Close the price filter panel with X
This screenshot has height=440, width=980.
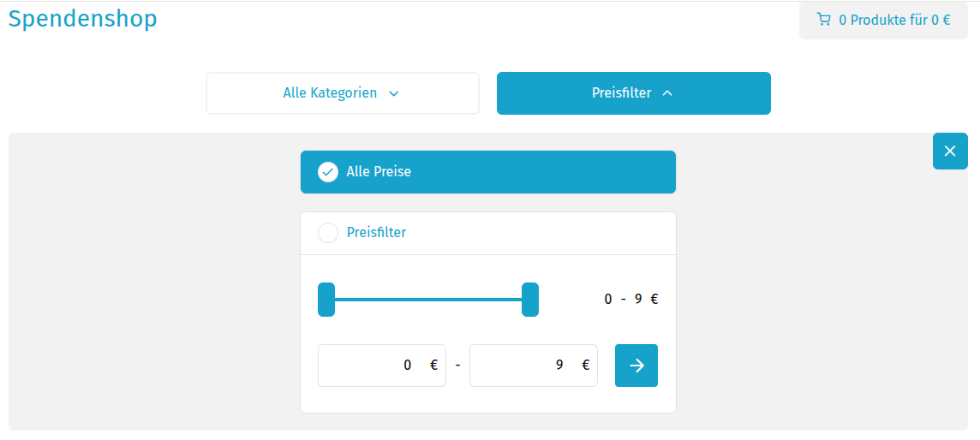point(950,152)
